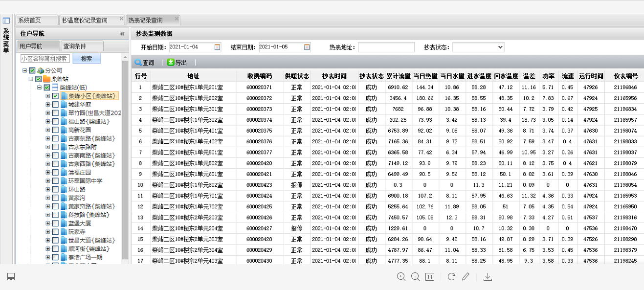Click the zoom out magnifier icon
The image size is (644, 290).
pyautogui.click(x=415, y=276)
